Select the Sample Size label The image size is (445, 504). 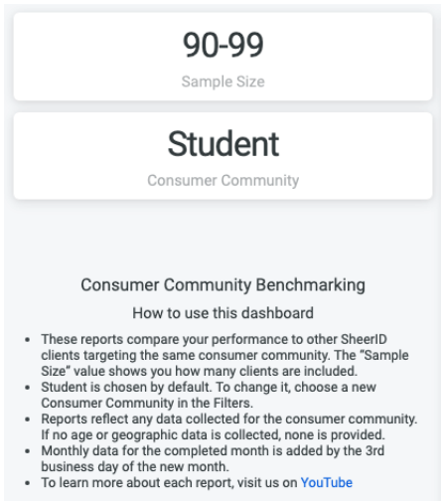tap(223, 82)
